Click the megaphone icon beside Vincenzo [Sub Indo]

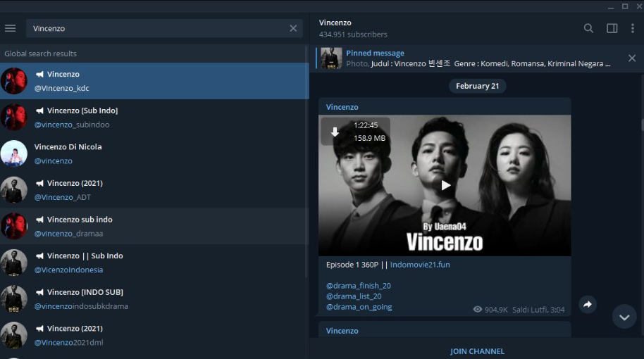39,111
